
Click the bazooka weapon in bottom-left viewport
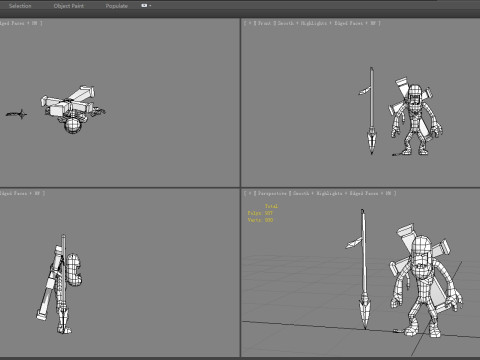point(50,283)
